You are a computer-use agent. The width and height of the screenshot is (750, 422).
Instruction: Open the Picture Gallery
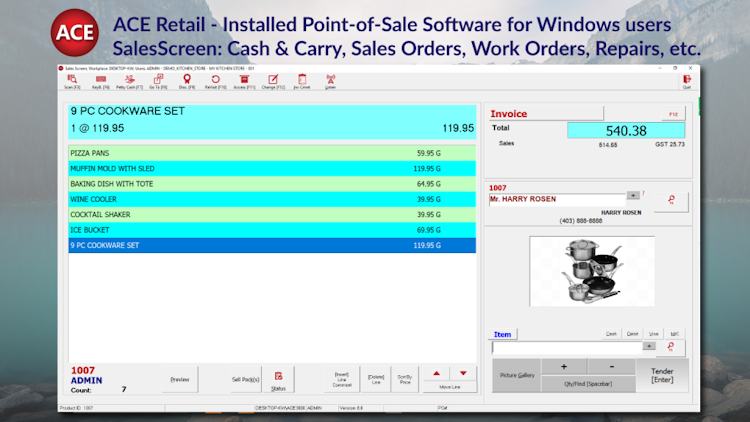517,376
